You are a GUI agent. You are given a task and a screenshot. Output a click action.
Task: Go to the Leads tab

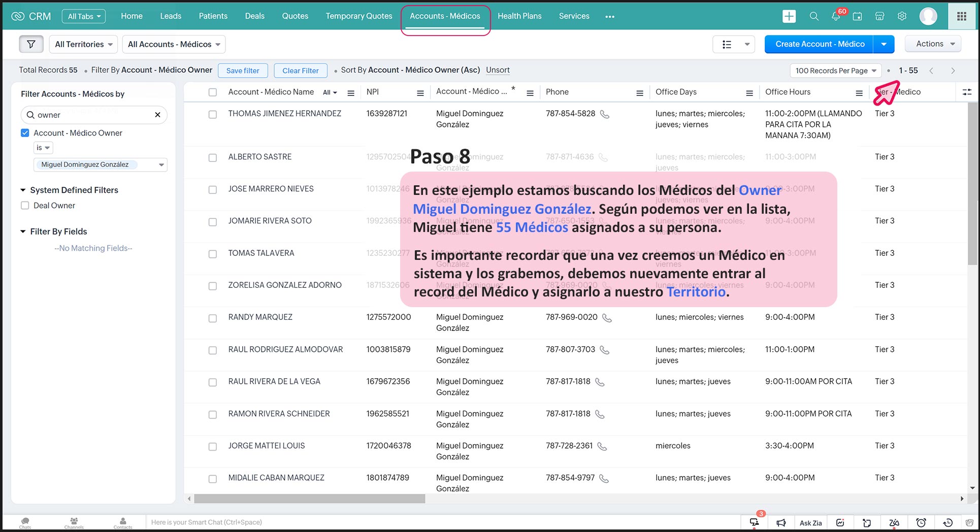tap(171, 16)
